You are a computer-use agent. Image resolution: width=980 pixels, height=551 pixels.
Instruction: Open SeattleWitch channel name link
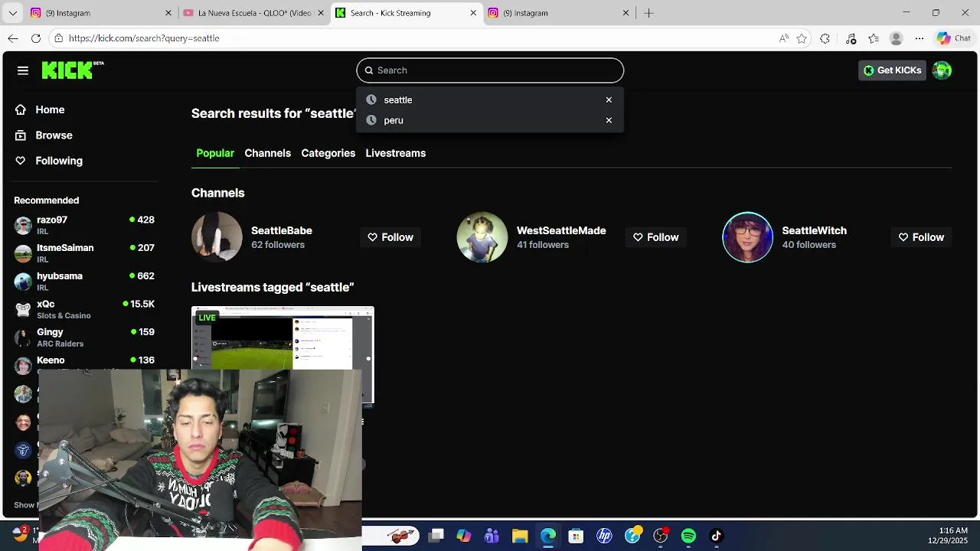[x=814, y=230]
